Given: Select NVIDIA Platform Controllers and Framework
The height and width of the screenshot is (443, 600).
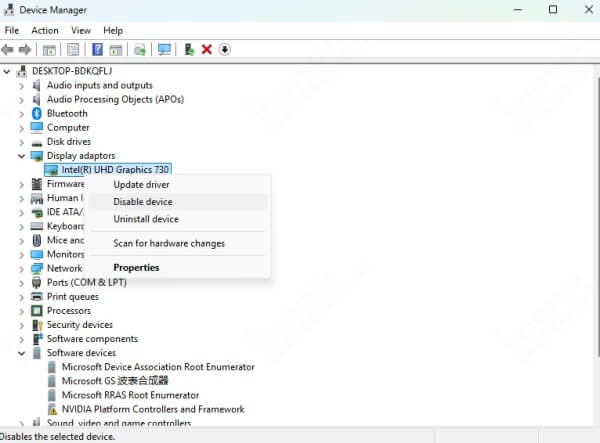Looking at the screenshot, I should (x=153, y=409).
